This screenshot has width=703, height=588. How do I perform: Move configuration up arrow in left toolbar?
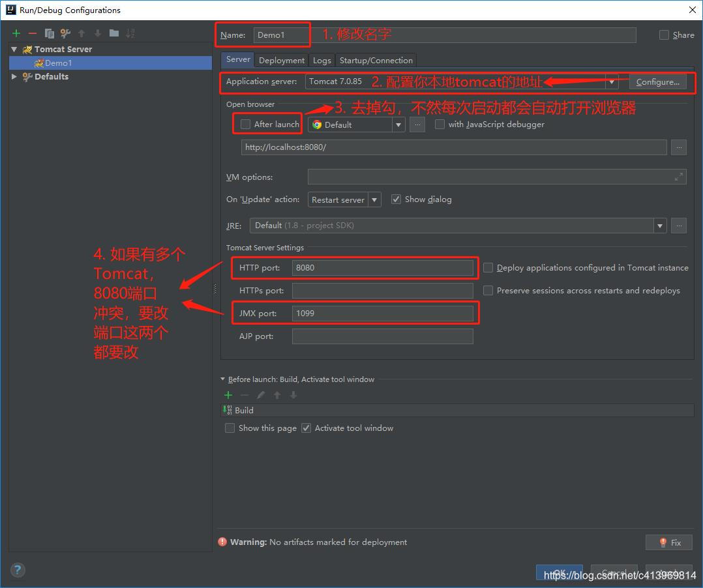click(x=82, y=33)
